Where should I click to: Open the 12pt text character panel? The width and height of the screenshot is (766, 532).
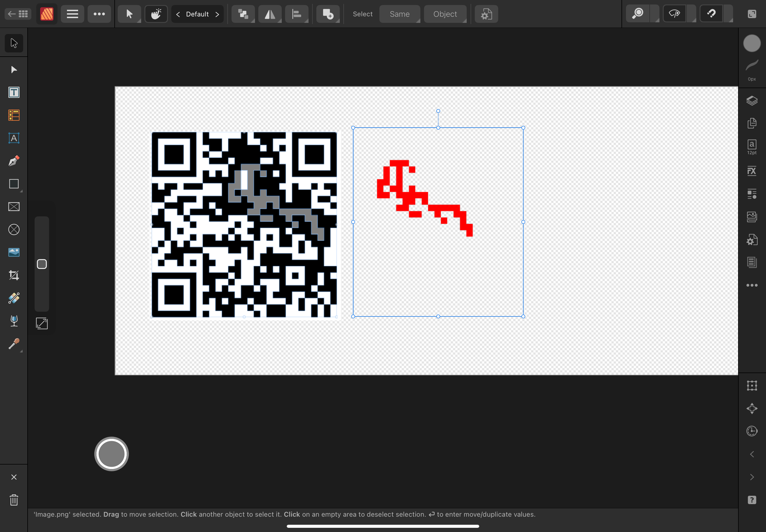[752, 147]
